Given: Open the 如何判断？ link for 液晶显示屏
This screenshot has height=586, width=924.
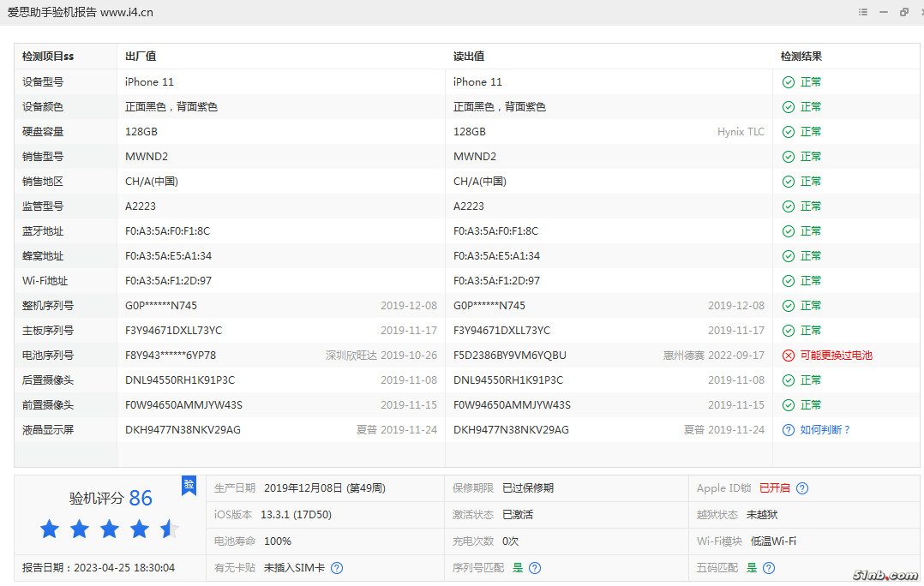Looking at the screenshot, I should pyautogui.click(x=825, y=430).
